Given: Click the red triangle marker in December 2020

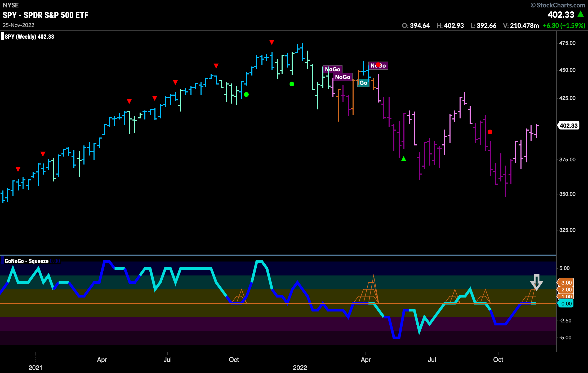Looking at the screenshot, I should (18, 169).
